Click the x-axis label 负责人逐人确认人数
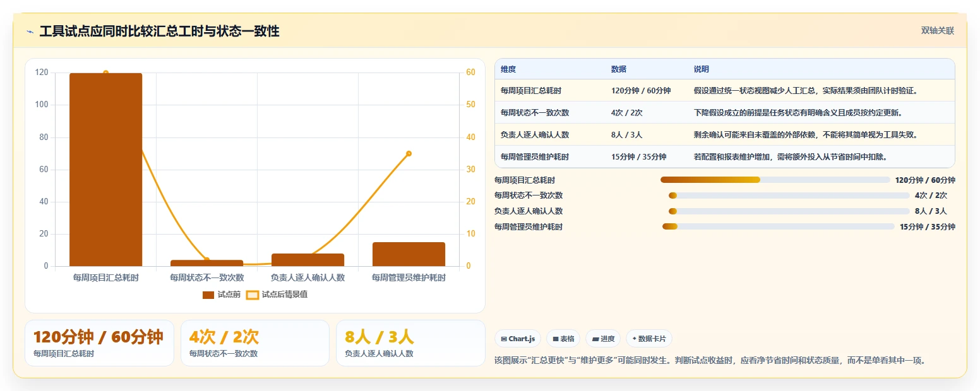Viewport: 980px width, 391px height. click(308, 277)
